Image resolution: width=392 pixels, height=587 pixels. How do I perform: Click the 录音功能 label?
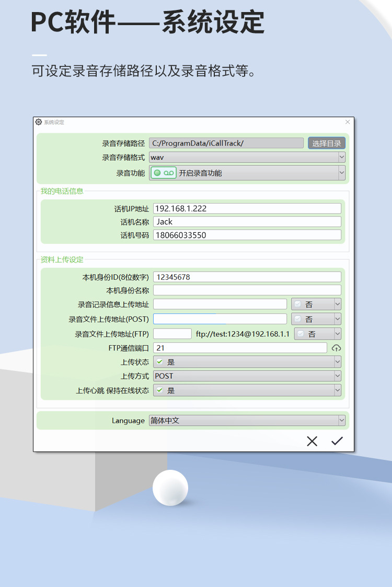point(131,173)
